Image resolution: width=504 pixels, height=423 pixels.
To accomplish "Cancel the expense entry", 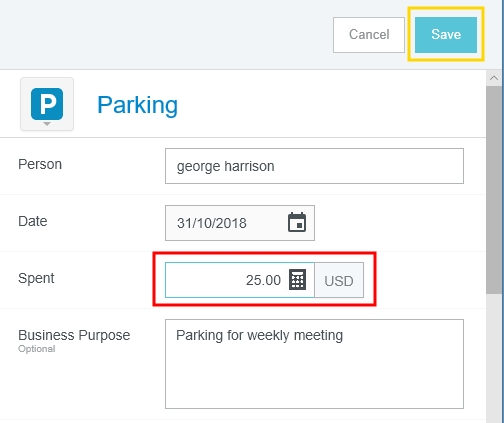I will pyautogui.click(x=369, y=35).
